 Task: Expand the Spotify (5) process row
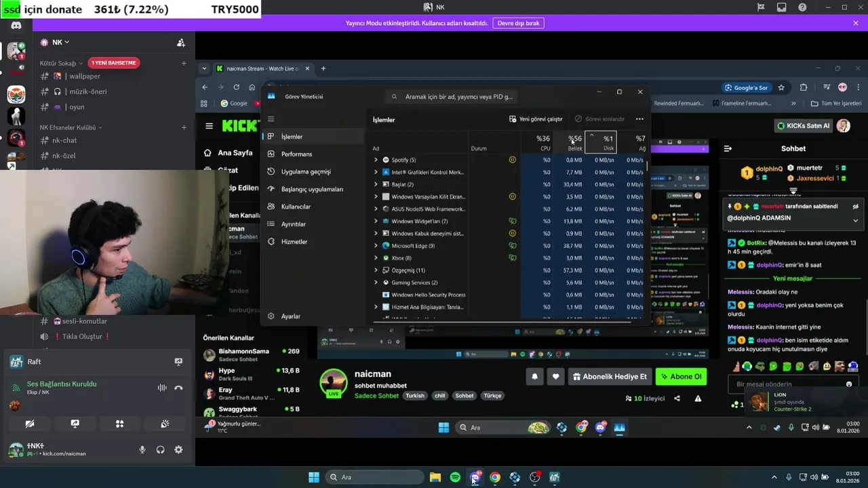(376, 160)
